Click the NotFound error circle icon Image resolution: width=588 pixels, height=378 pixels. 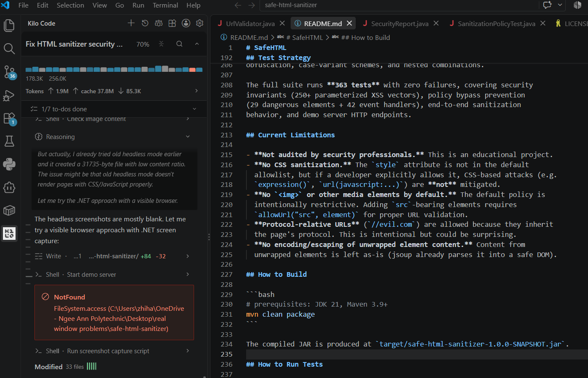point(45,297)
